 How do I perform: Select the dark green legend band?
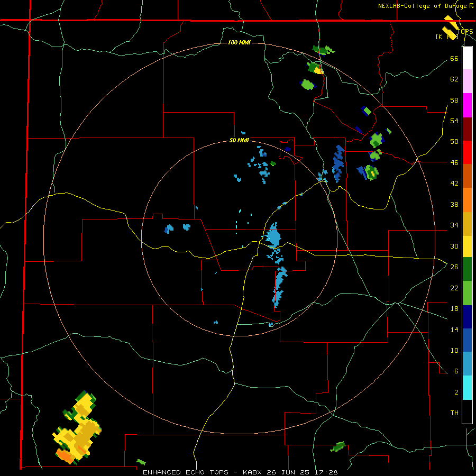point(467,269)
